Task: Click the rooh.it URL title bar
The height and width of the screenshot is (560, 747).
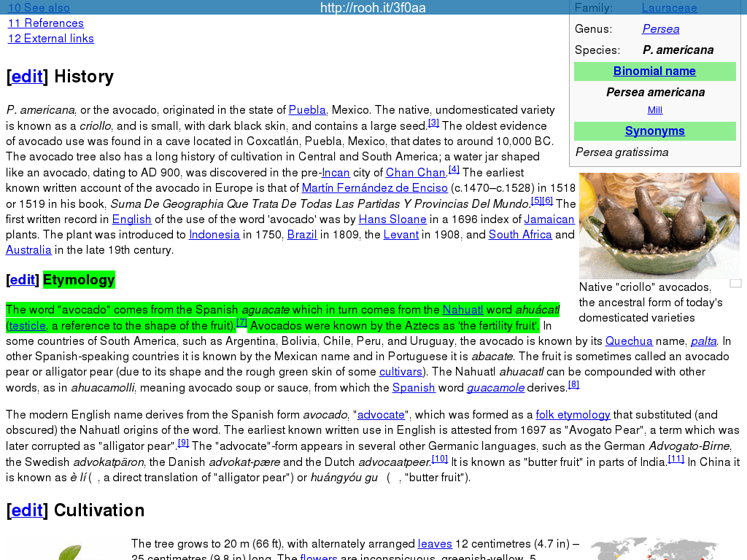Action: pyautogui.click(x=373, y=8)
